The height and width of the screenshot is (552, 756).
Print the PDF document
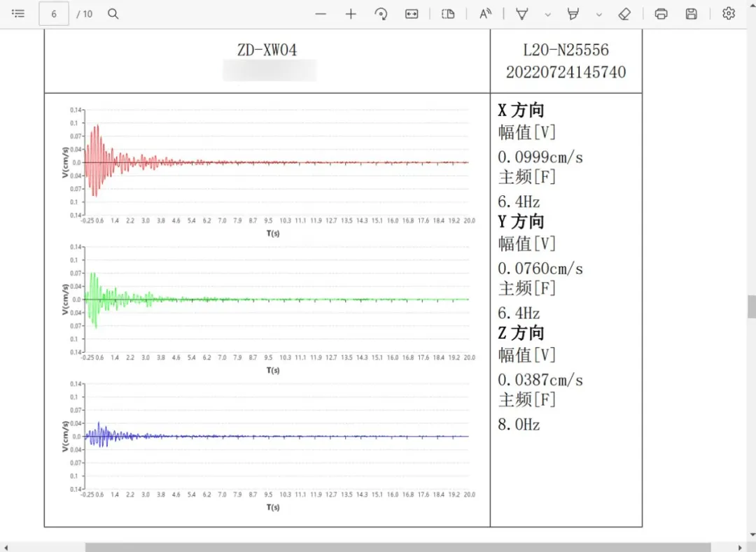coord(661,14)
